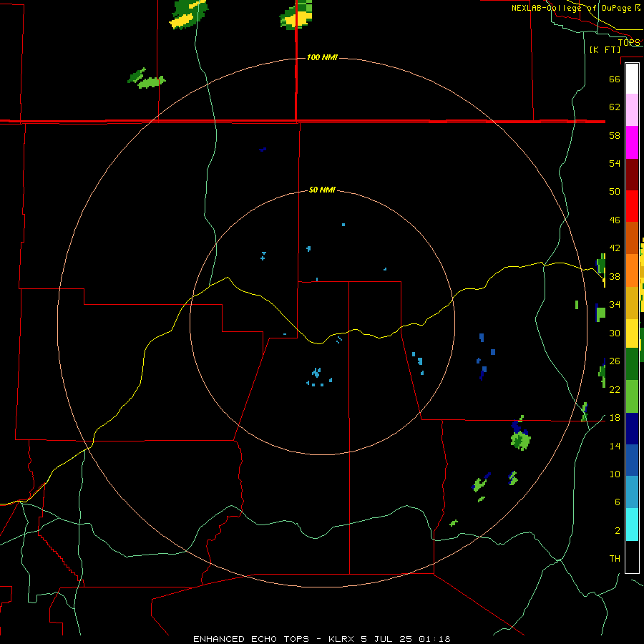644x644 pixels.
Task: Click the 50 value on the legend
Action: 615,192
